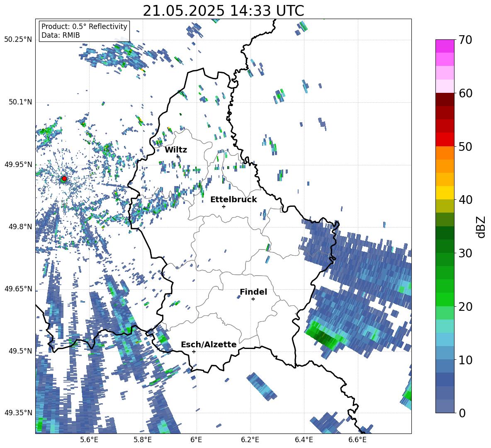Click the magenta top colorbar swatch
Viewport: 491px width, 448px height.
click(x=445, y=46)
